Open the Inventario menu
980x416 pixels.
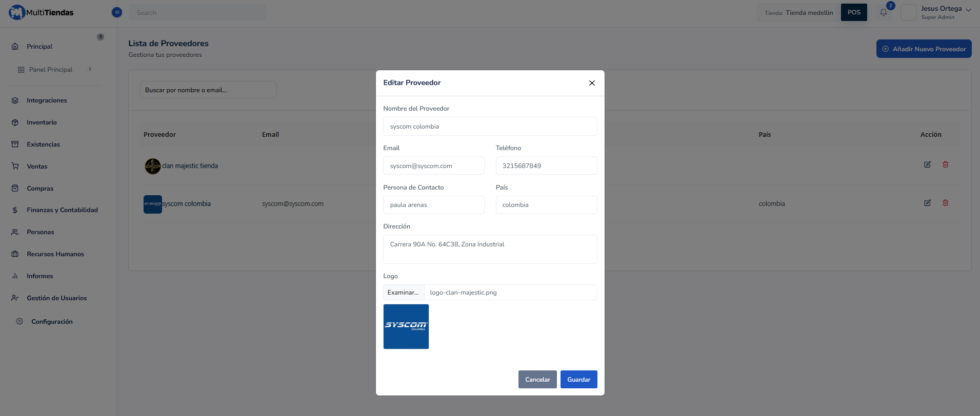click(42, 122)
